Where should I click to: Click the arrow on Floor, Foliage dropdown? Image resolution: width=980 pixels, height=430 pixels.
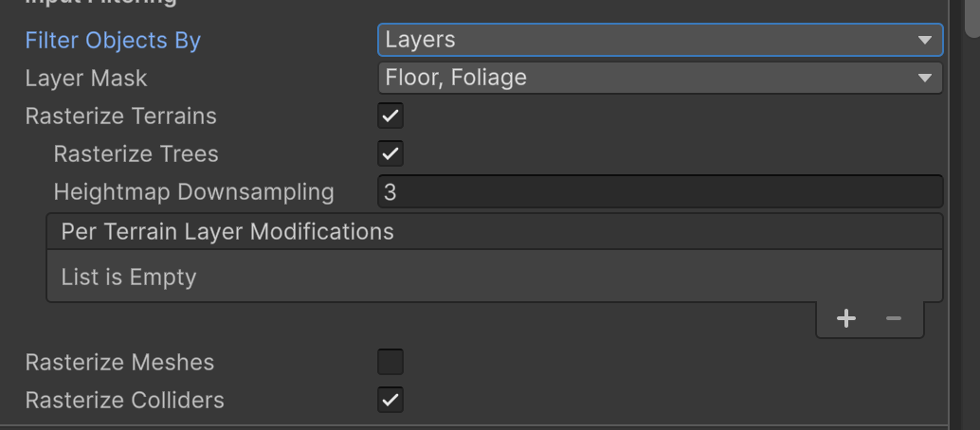coord(925,79)
